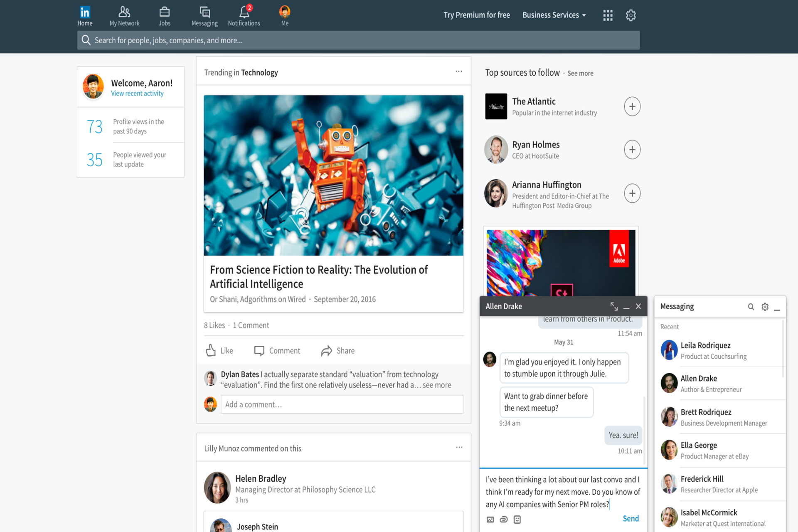Open the Jobs briefcase icon

[165, 16]
